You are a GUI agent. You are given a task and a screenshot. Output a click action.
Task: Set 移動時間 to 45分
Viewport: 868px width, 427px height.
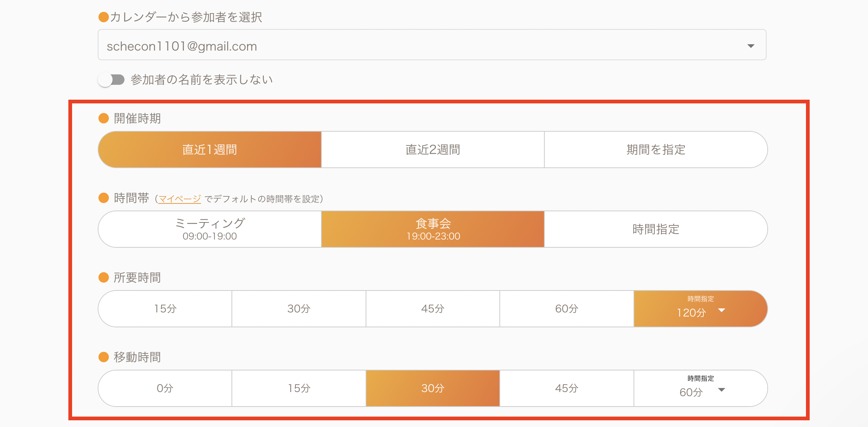pyautogui.click(x=566, y=388)
